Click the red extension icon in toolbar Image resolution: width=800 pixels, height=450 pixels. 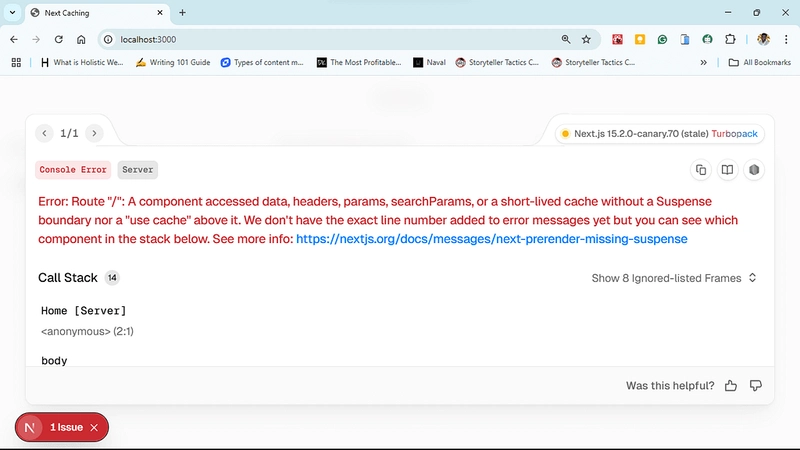[x=617, y=39]
